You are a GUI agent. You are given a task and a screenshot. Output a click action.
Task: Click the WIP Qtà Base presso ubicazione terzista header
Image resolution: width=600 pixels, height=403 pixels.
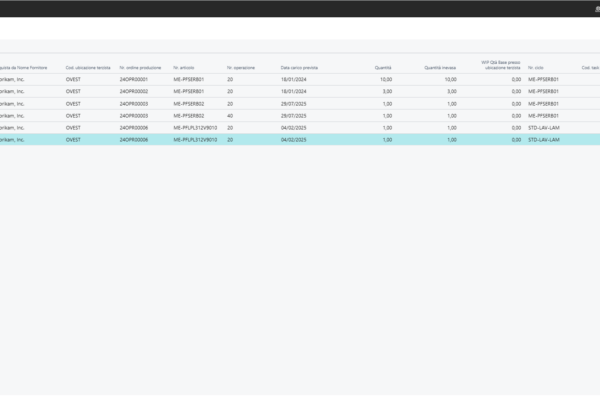tap(500, 65)
